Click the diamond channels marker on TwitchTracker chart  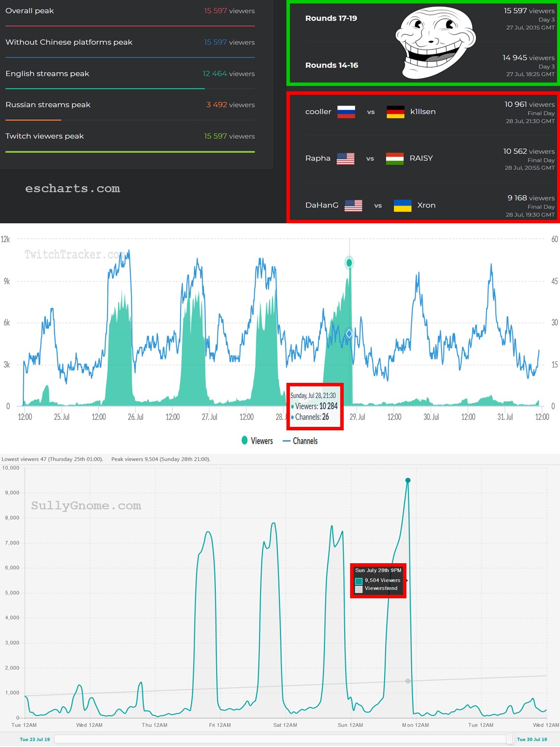pyautogui.click(x=349, y=333)
